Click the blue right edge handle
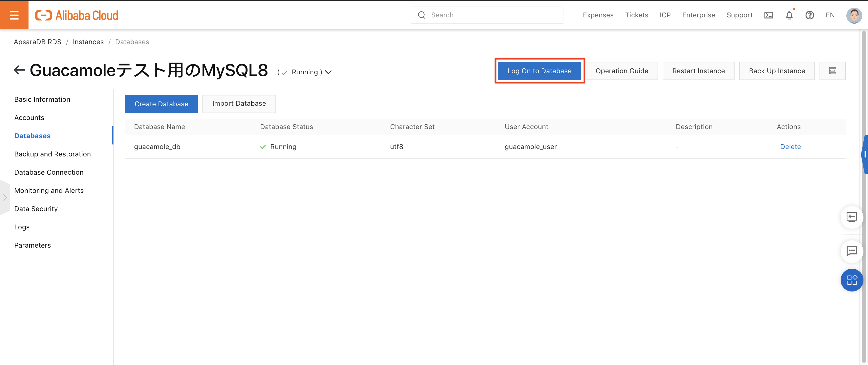868x365 pixels. (x=865, y=154)
